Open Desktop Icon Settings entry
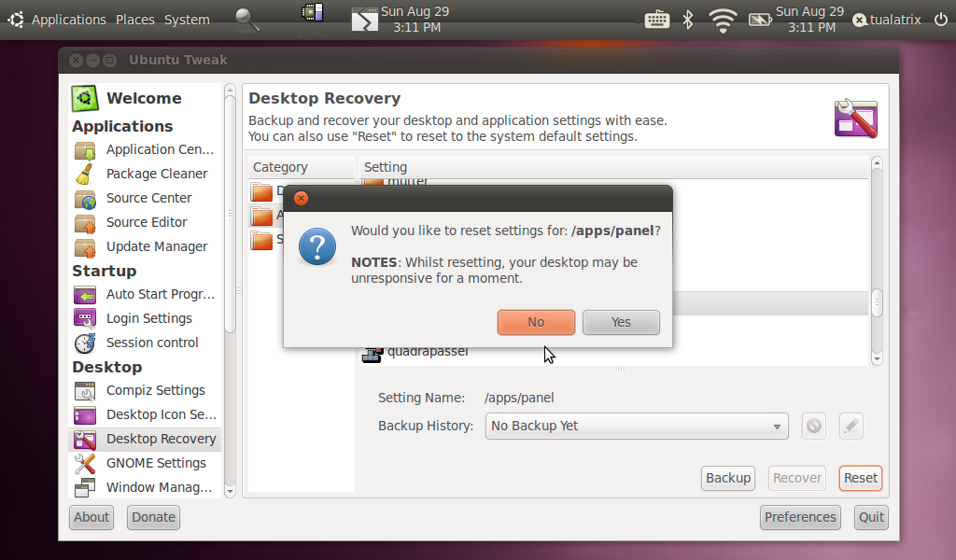956x560 pixels. 145,415
